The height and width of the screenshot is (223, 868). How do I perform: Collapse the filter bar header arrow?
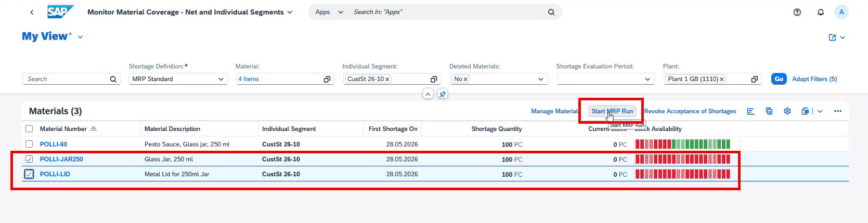pyautogui.click(x=428, y=94)
